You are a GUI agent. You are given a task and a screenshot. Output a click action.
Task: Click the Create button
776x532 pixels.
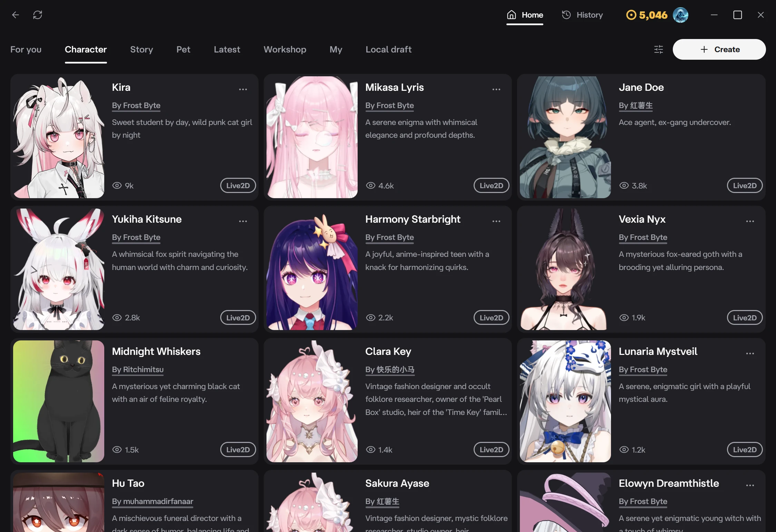719,49
